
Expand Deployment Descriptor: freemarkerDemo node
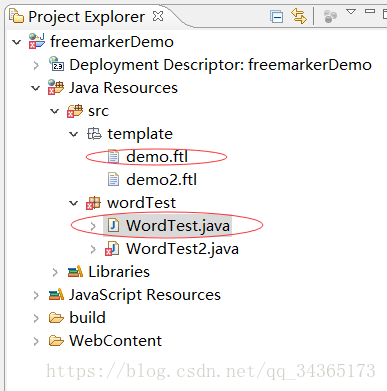tap(36, 65)
